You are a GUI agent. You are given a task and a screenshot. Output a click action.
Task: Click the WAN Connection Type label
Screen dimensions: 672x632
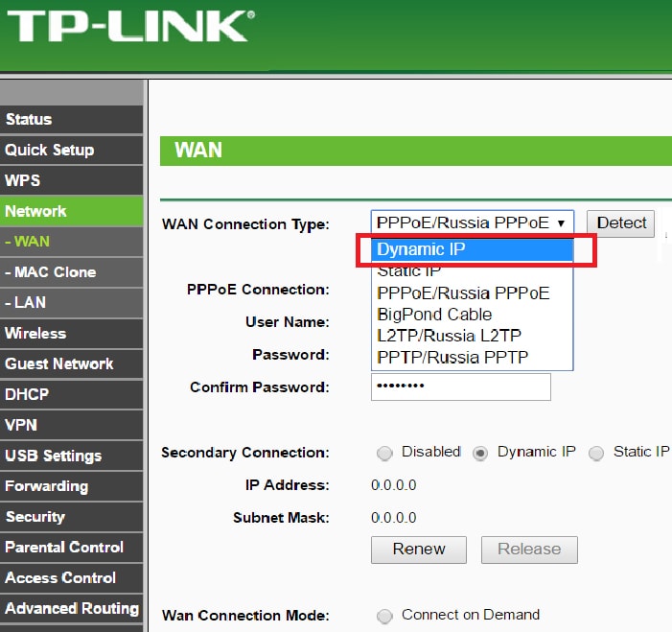[x=245, y=224]
